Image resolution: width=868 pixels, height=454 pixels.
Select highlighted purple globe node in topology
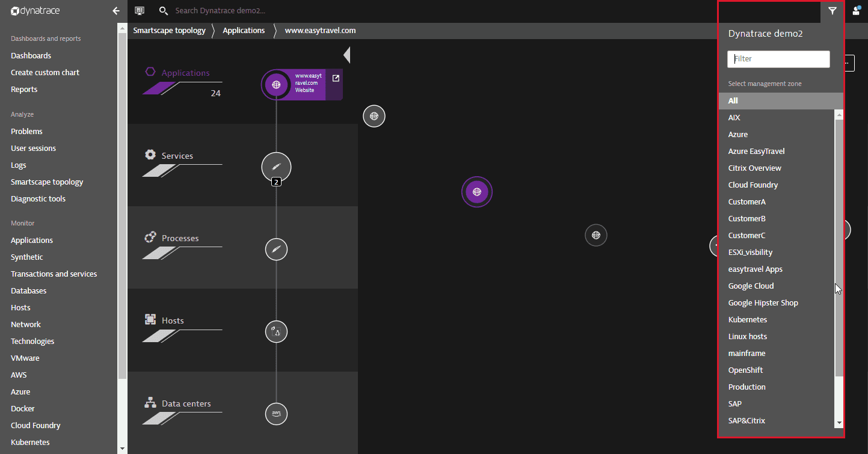coord(477,192)
